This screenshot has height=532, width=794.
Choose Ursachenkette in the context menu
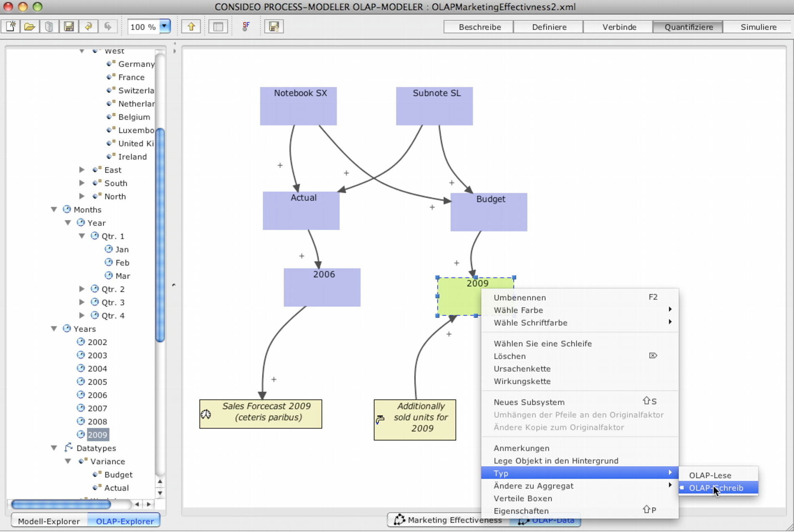point(580,369)
